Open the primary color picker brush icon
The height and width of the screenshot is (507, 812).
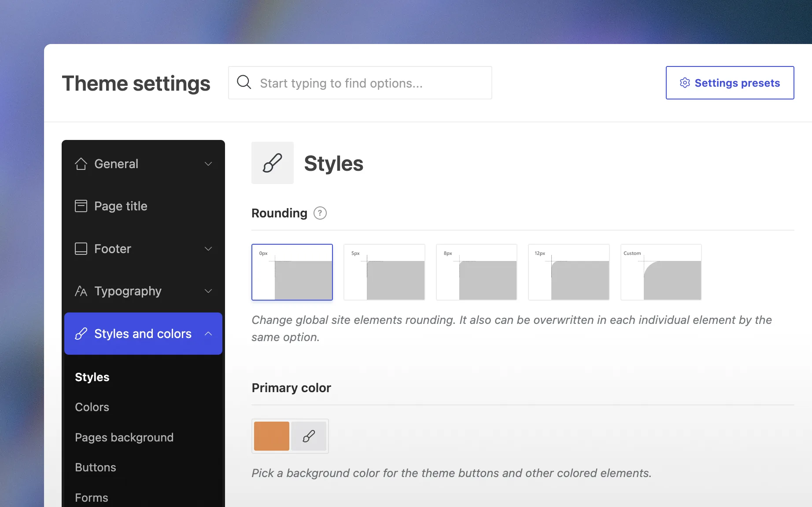pos(309,436)
